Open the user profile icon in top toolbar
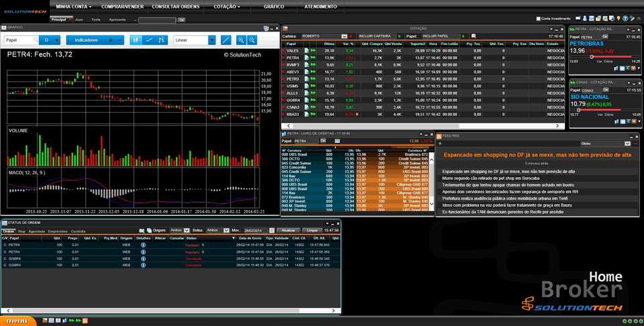The height and width of the screenshot is (326, 644). point(585,19)
